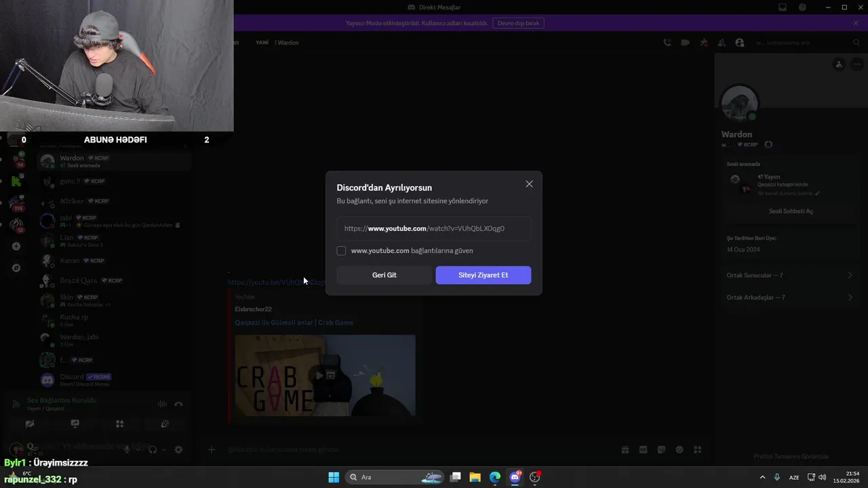Open the sticker picker
This screenshot has width=868, height=488.
tap(661, 449)
